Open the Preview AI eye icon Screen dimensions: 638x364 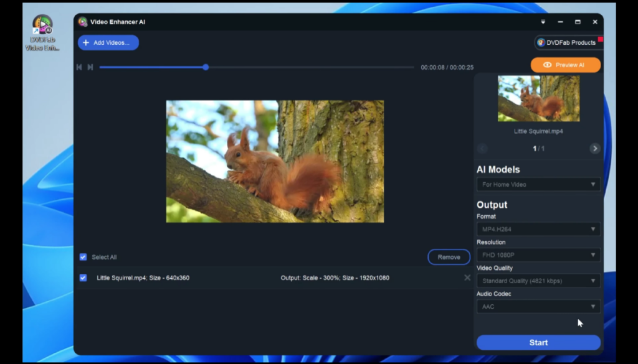point(549,65)
